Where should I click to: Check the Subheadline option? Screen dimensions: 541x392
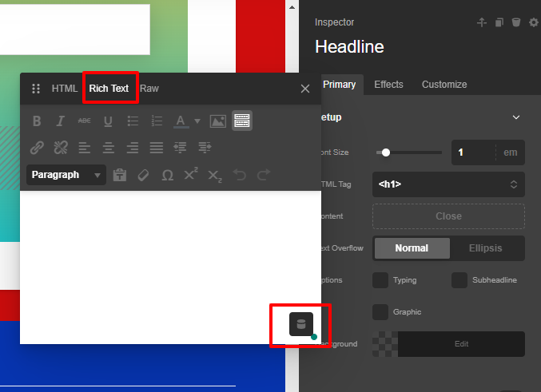pos(459,280)
